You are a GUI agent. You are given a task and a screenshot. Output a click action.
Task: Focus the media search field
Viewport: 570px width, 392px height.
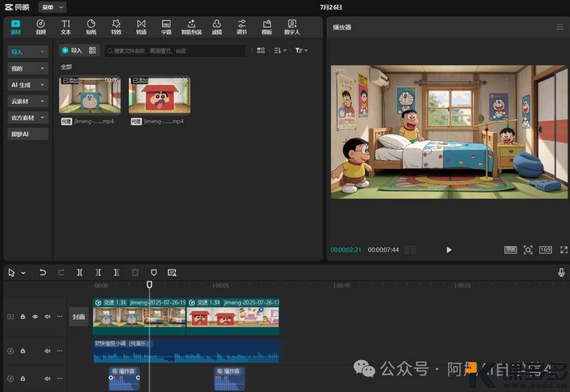coord(175,51)
